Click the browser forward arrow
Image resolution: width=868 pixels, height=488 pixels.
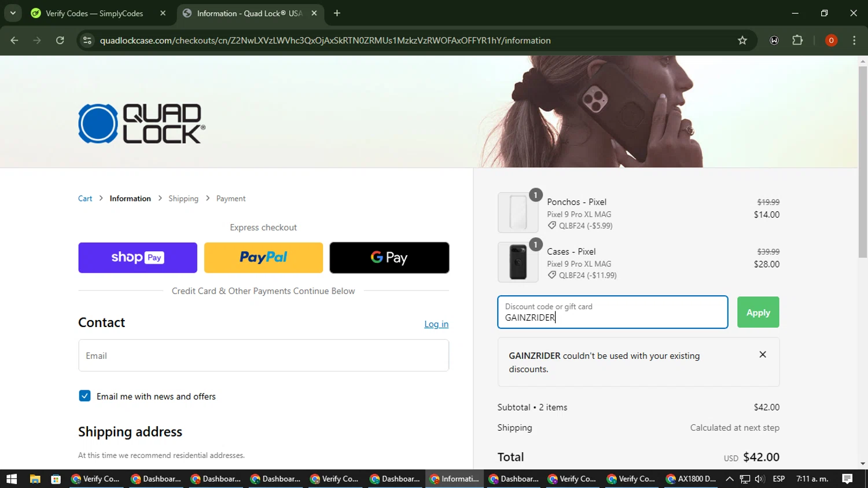coord(37,41)
